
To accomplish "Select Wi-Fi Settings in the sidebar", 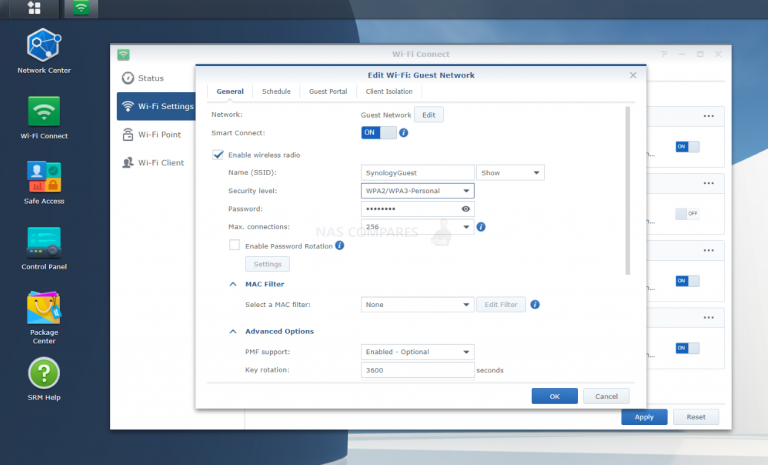I will [156, 106].
